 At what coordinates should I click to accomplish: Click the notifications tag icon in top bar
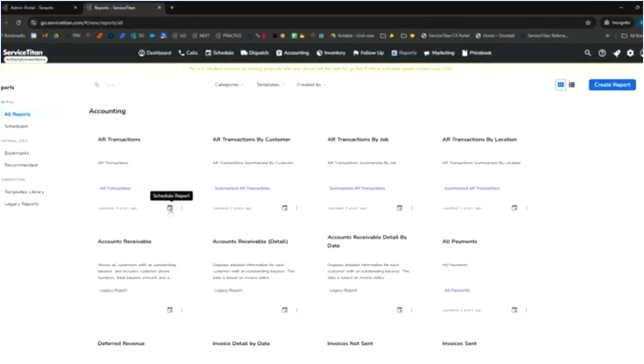[616, 53]
